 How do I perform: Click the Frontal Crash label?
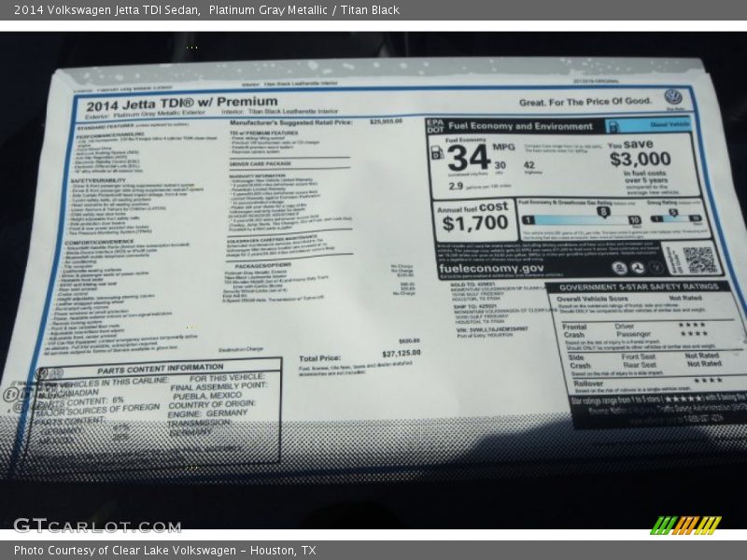tap(574, 331)
